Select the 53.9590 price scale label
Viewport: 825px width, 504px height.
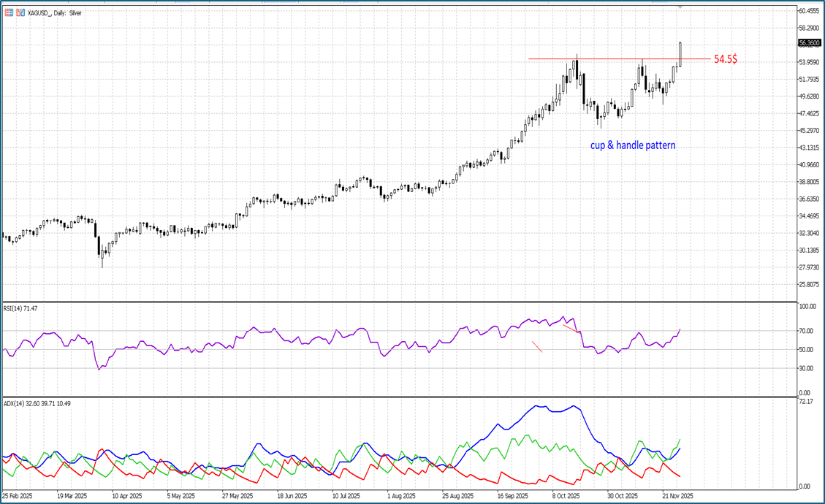tap(809, 62)
